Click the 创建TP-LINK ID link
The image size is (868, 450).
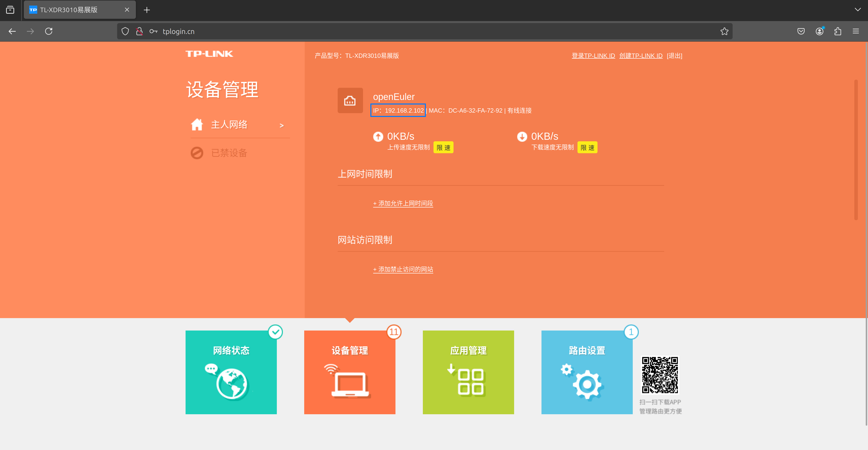click(641, 56)
